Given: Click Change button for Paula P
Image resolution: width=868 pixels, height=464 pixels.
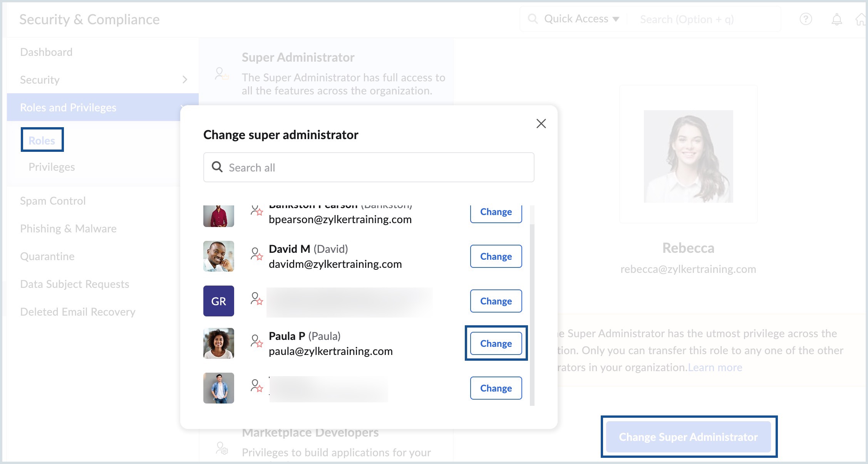Looking at the screenshot, I should click(x=496, y=343).
